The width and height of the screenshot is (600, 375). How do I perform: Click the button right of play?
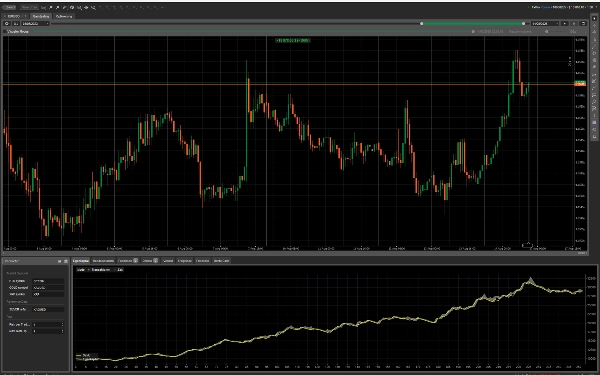point(574,23)
